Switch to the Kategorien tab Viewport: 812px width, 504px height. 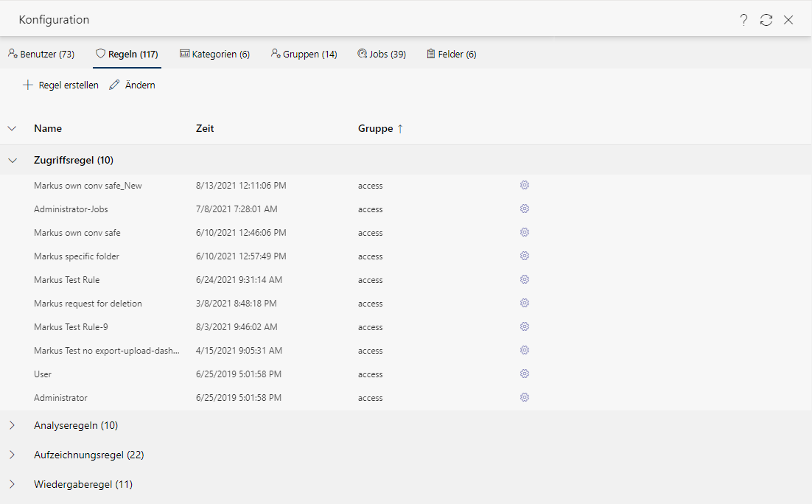(214, 54)
